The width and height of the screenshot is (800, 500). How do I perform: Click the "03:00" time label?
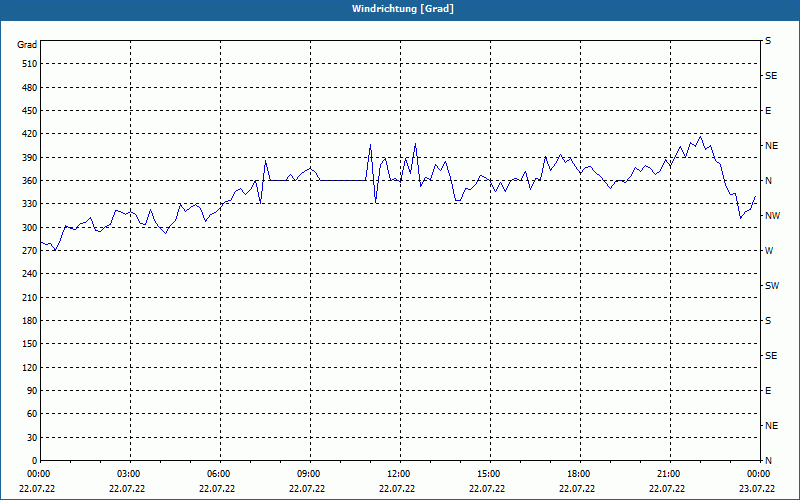point(129,474)
